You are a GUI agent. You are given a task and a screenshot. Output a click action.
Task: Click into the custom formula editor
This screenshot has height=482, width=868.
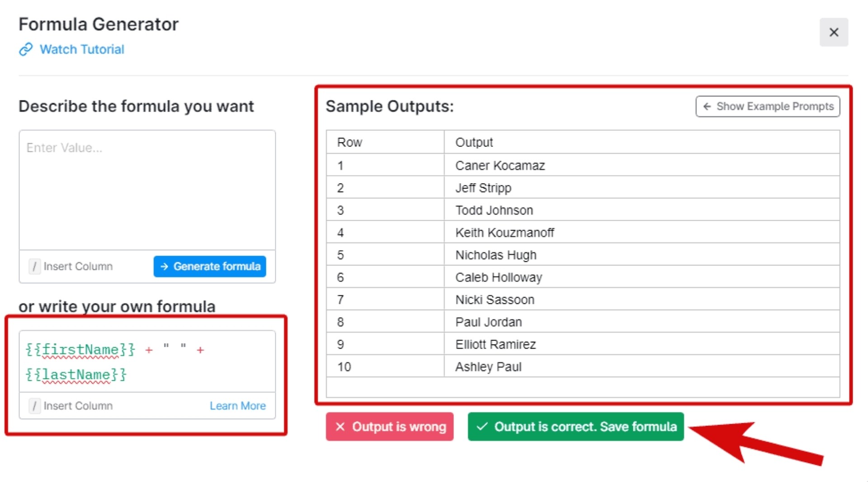tap(147, 362)
